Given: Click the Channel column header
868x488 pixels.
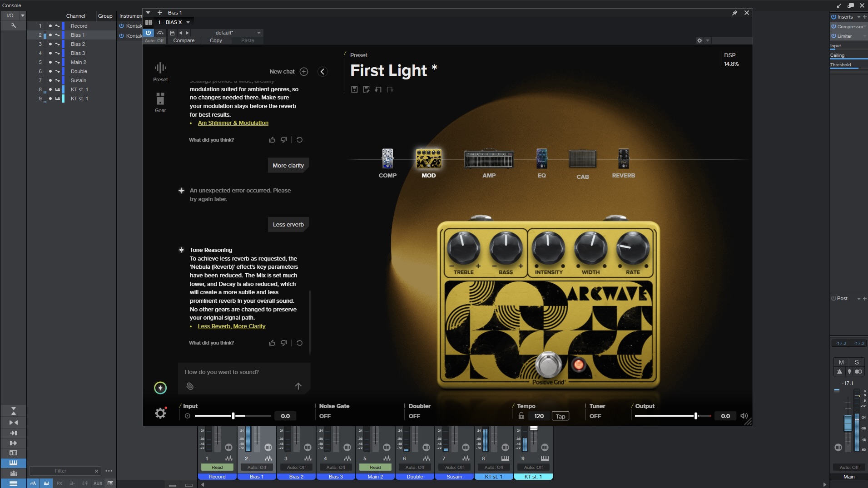Looking at the screenshot, I should tap(75, 16).
